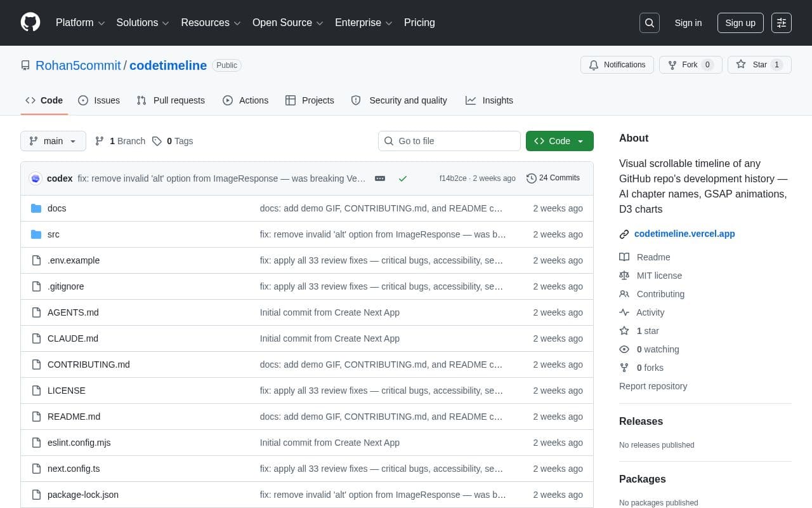Click the Sign in link
Screen dimensions: 812x508
click(x=688, y=23)
